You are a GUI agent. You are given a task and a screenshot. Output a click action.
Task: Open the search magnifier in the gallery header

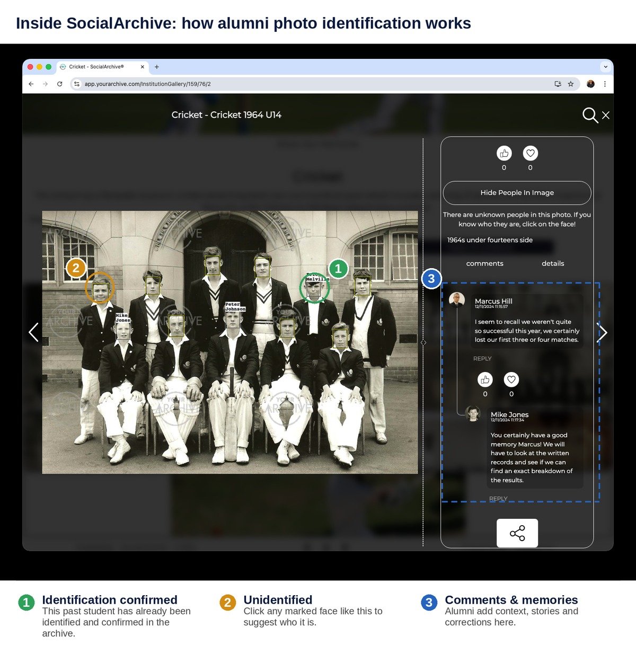pos(590,115)
